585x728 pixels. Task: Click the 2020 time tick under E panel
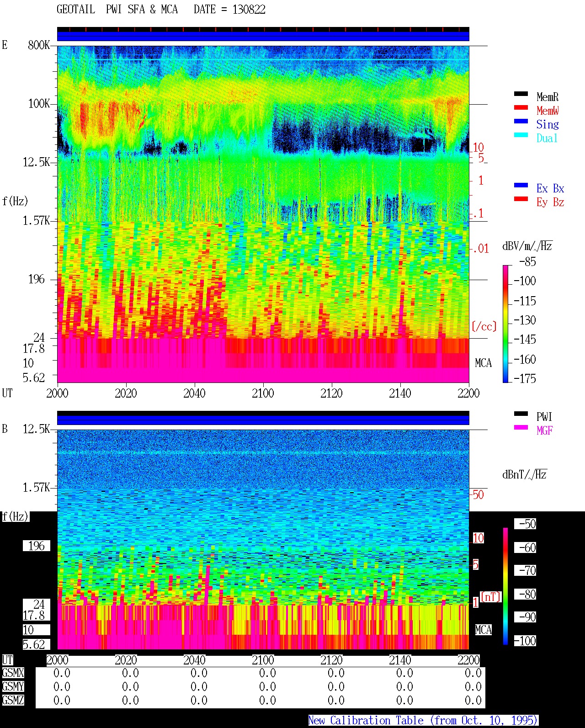point(126,393)
